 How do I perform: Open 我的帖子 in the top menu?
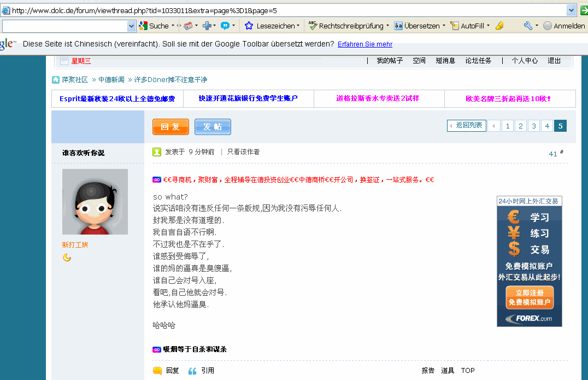pyautogui.click(x=390, y=61)
